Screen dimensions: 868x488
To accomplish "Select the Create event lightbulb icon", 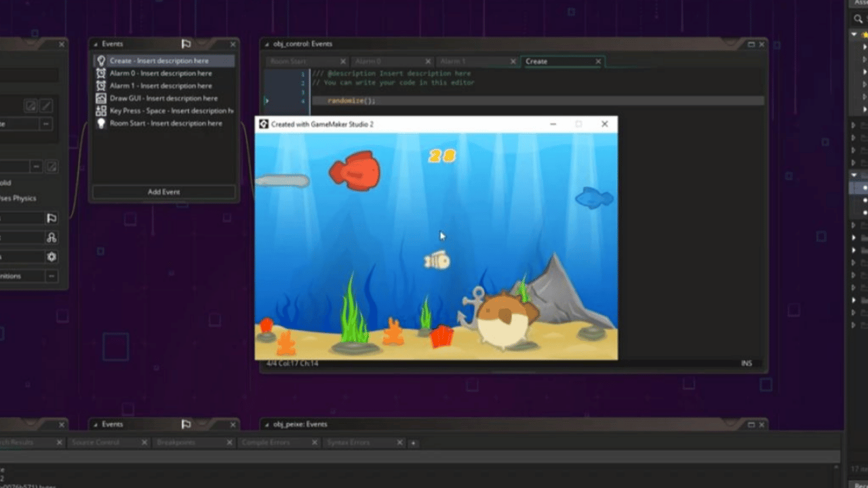I will (101, 61).
